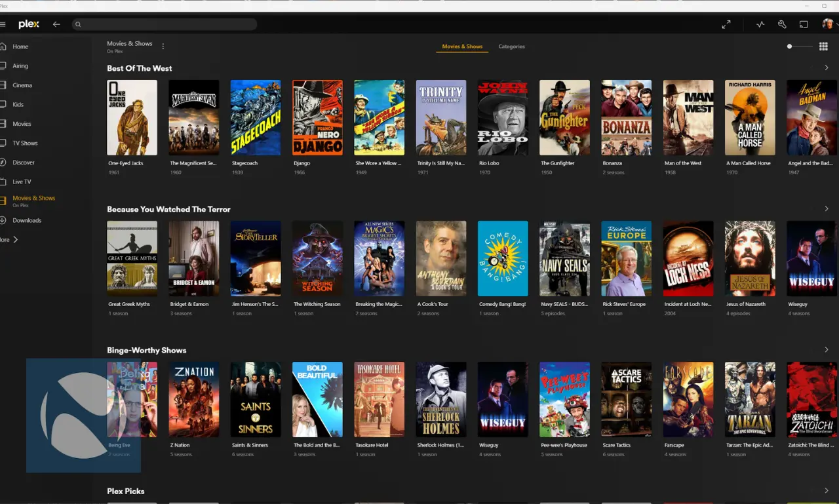Screen dimensions: 839x504
Task: Open A Man Called Horse poster
Action: coord(750,118)
